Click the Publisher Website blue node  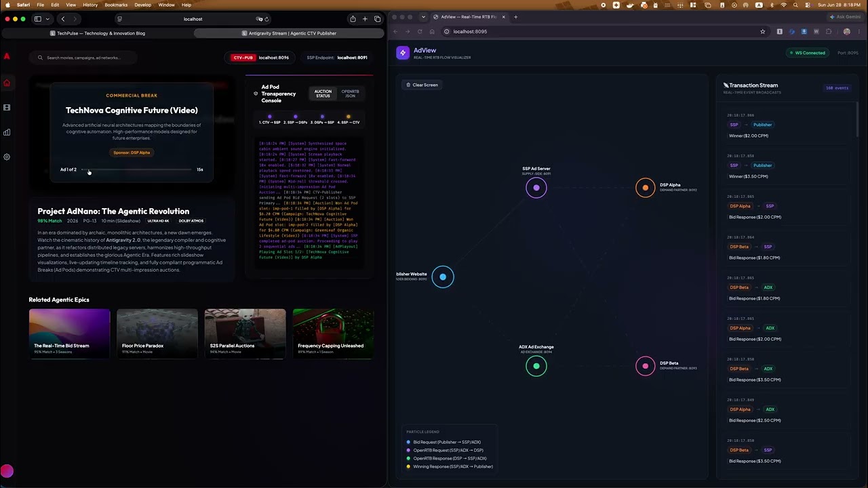tap(443, 277)
